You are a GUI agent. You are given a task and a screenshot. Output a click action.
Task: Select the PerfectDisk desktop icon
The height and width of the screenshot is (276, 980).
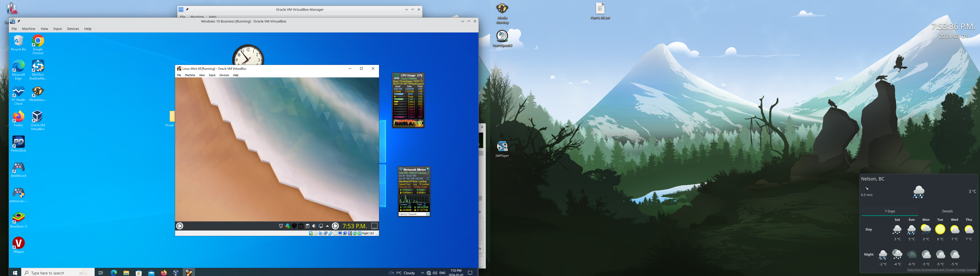click(x=18, y=144)
